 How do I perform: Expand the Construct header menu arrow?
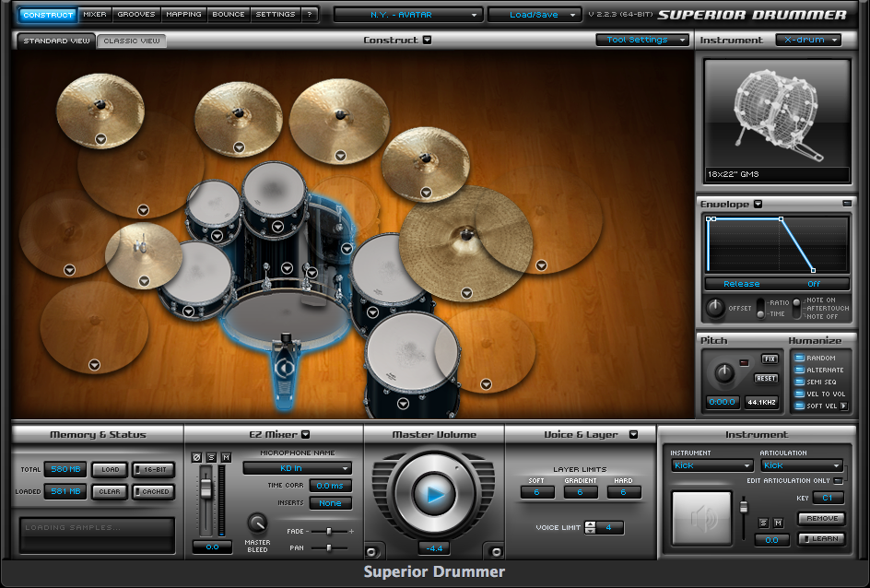[x=427, y=40]
